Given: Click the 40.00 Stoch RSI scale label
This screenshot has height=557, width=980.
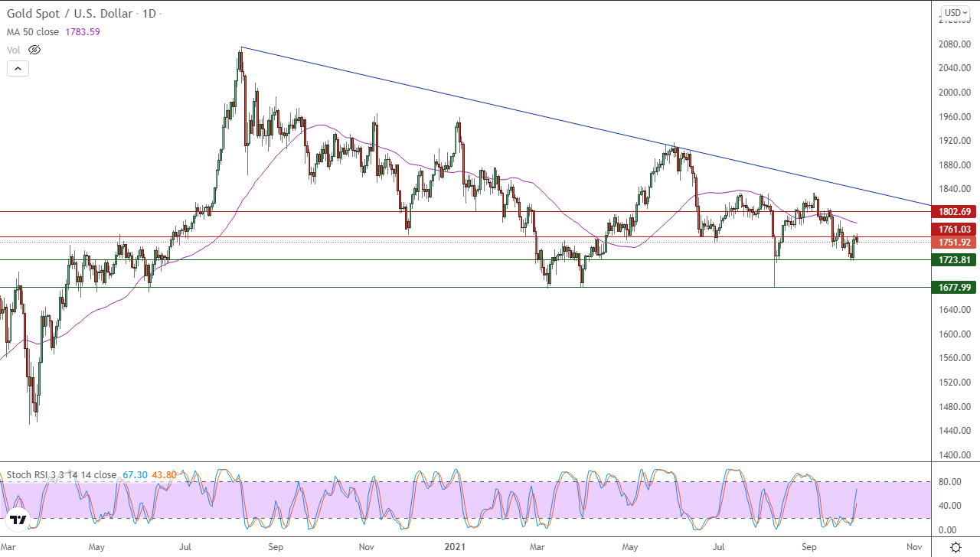Looking at the screenshot, I should point(949,506).
